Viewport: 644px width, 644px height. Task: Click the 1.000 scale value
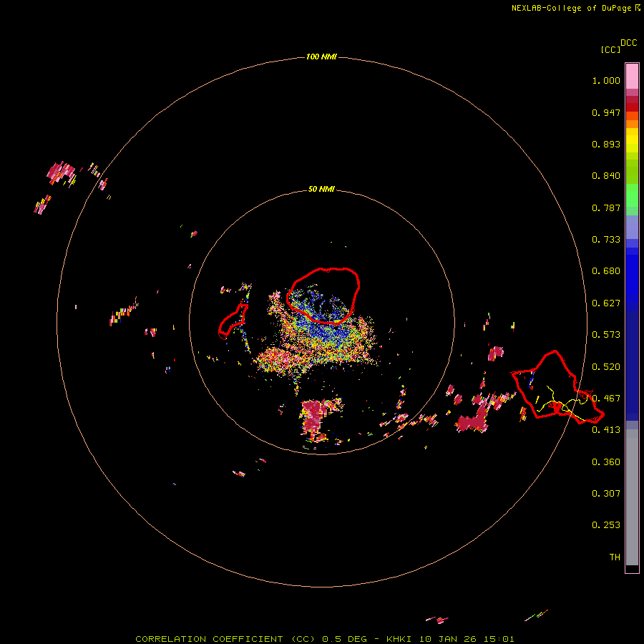coord(606,80)
